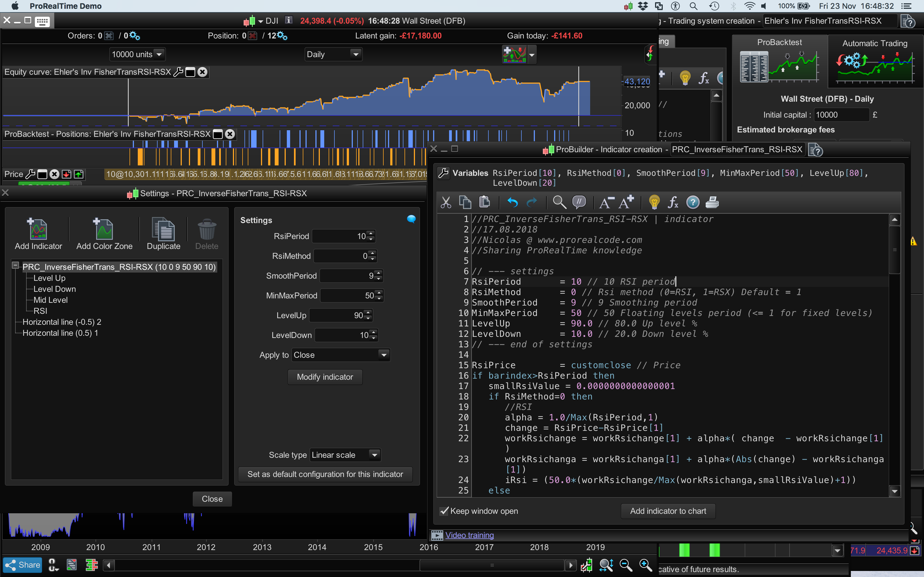Open the Daily timeframe dropdown
Image resolution: width=924 pixels, height=577 pixels.
[x=356, y=54]
